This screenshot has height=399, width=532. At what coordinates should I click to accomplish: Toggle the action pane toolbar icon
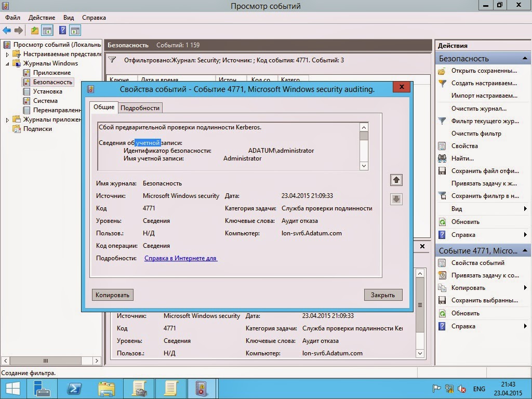click(x=75, y=31)
